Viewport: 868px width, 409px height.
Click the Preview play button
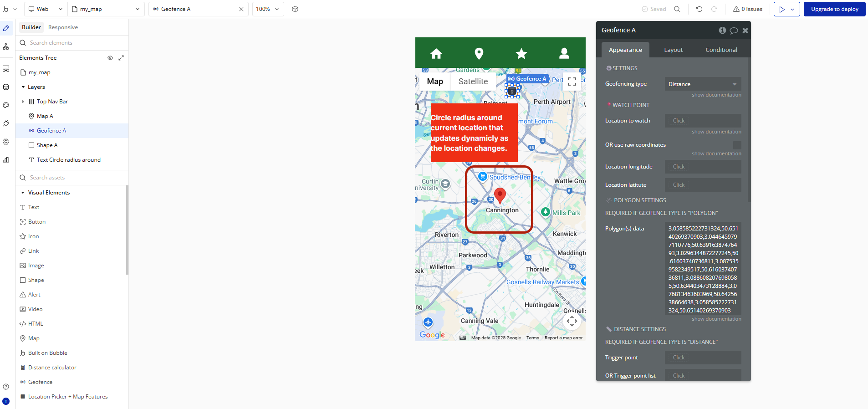[x=782, y=9]
